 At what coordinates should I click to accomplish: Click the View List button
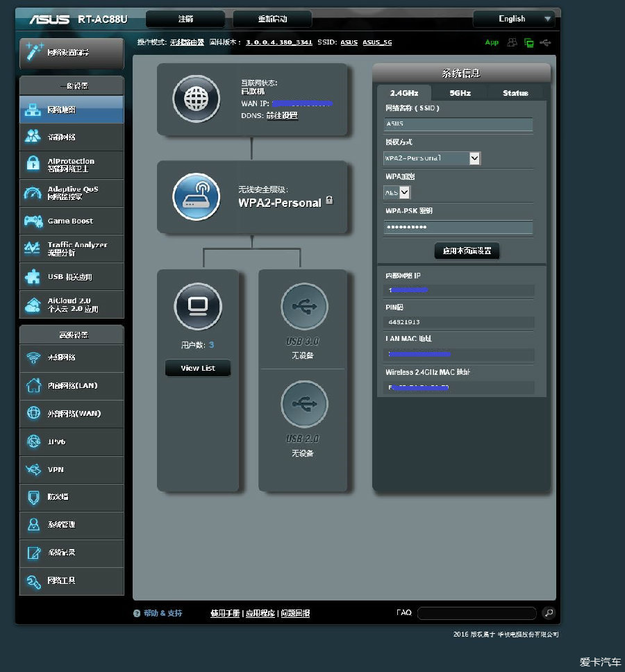click(x=198, y=368)
